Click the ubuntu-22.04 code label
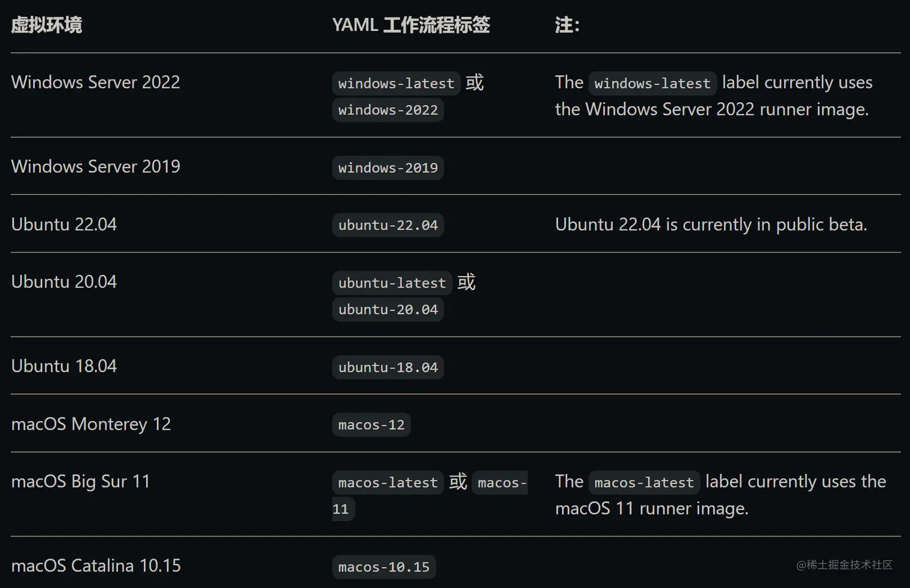The width and height of the screenshot is (910, 588). click(x=388, y=225)
